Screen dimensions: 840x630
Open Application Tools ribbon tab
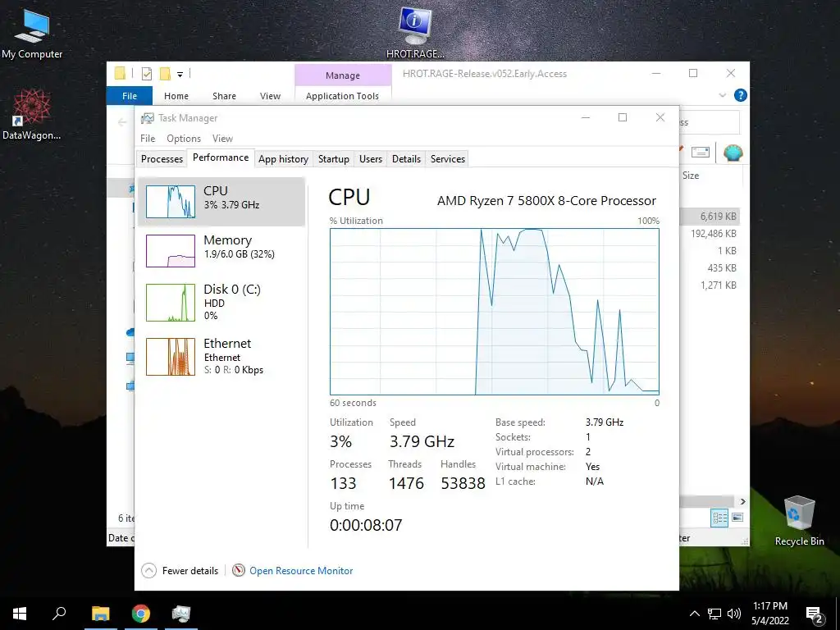point(342,96)
